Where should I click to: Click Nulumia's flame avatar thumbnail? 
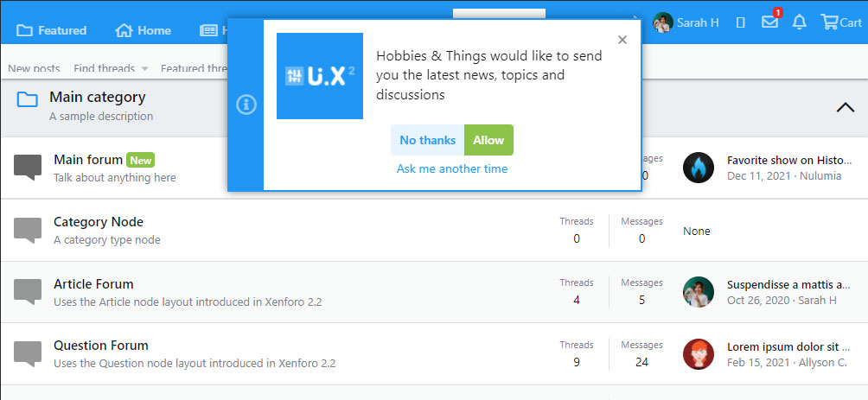(699, 168)
